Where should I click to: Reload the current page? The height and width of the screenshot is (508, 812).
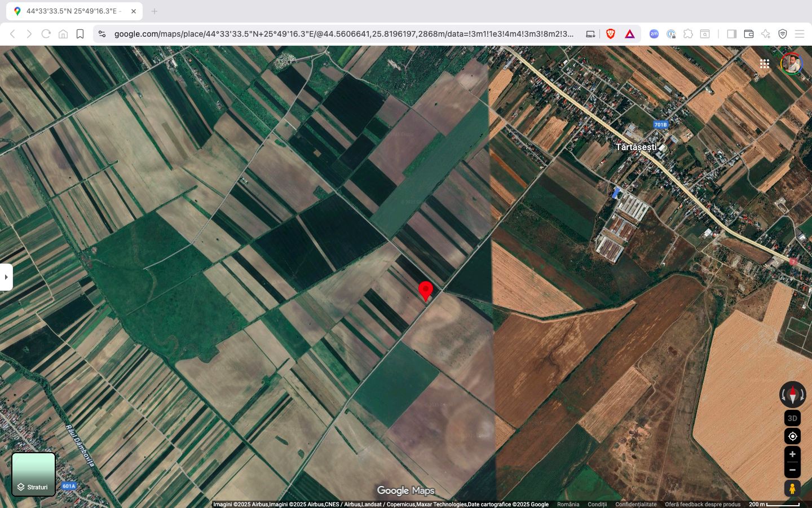(46, 34)
